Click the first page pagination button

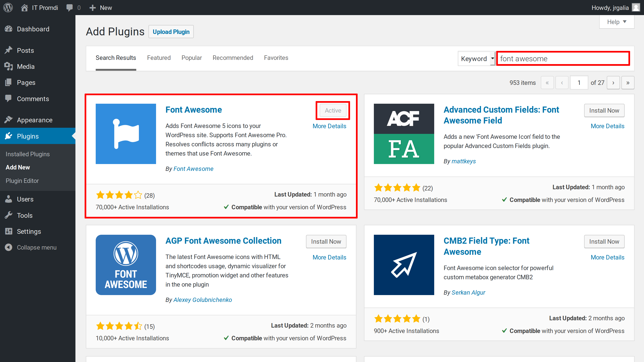(x=547, y=83)
